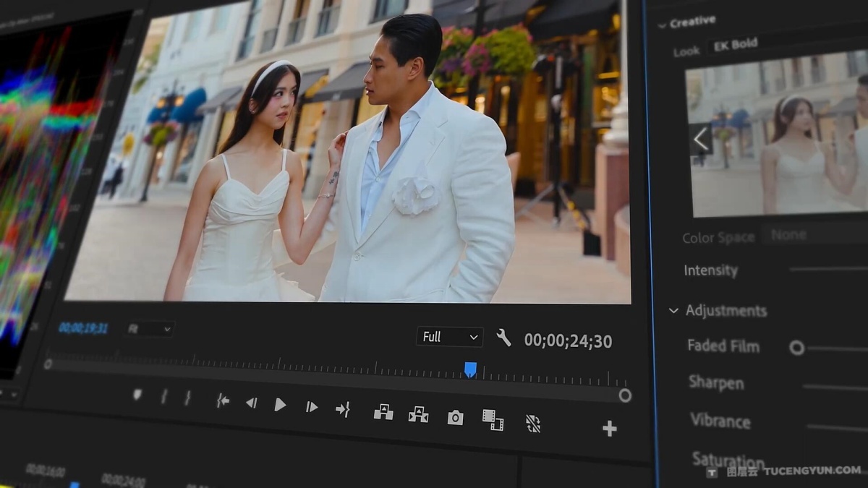This screenshot has height=488, width=868.
Task: Click the right end handle of the monitor scroll bar
Action: 625,395
